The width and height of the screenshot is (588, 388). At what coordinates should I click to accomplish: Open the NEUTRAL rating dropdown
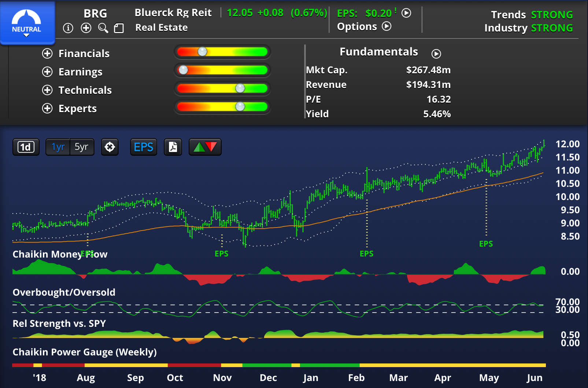click(x=27, y=23)
